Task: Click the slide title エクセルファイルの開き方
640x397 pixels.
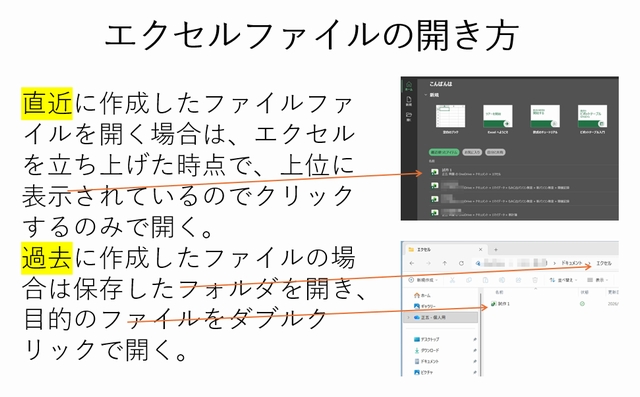Action: pyautogui.click(x=312, y=36)
